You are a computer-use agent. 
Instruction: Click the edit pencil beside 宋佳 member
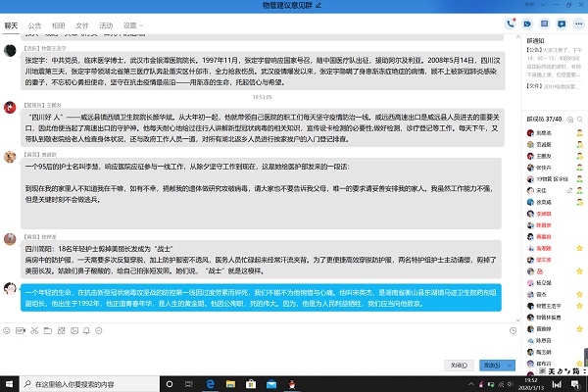point(569,190)
